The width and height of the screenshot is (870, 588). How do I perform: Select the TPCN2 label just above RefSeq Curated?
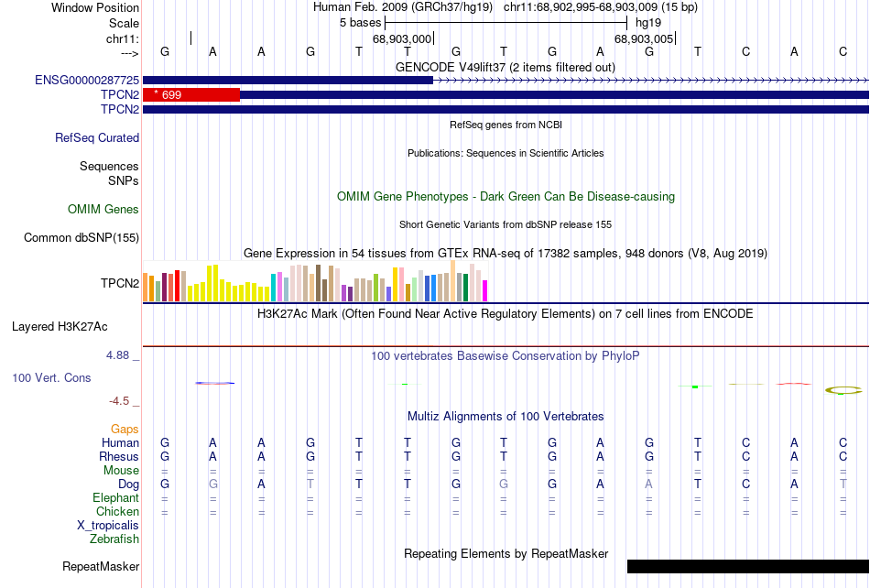(x=120, y=109)
